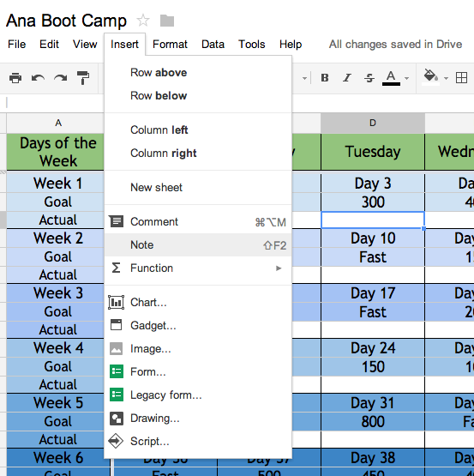Open text color picker
Viewport: 474px width, 476px height.
[391, 78]
